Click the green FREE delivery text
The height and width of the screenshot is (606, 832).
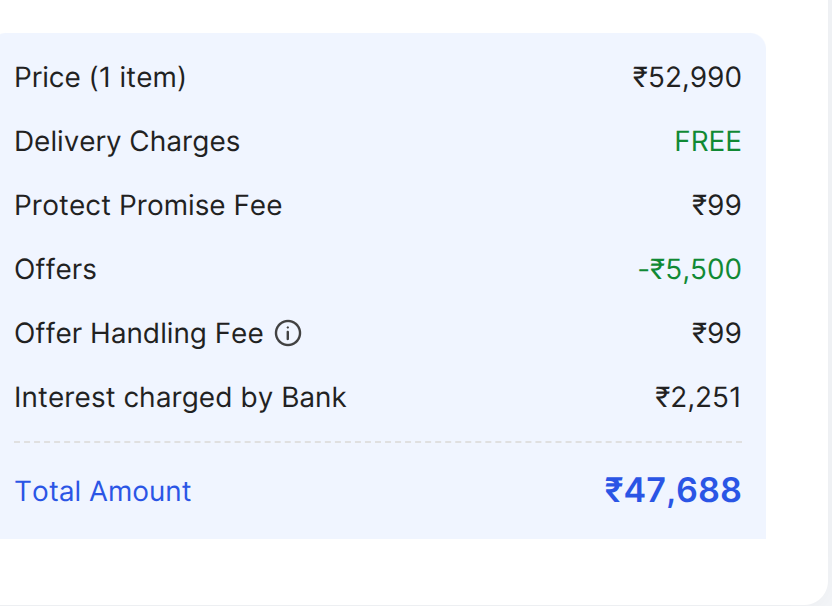coord(708,142)
